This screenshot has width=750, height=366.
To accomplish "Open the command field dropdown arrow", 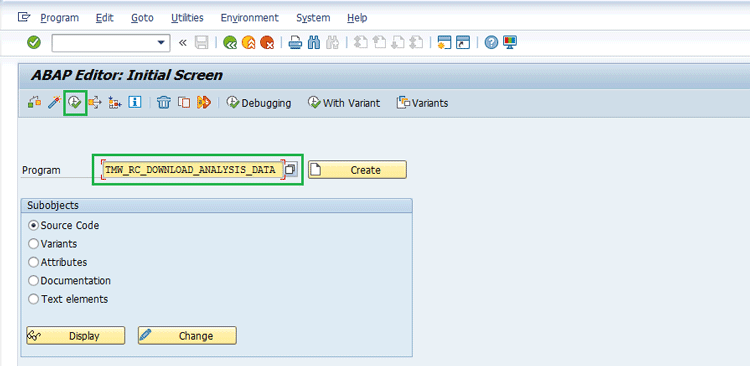I will (x=161, y=43).
